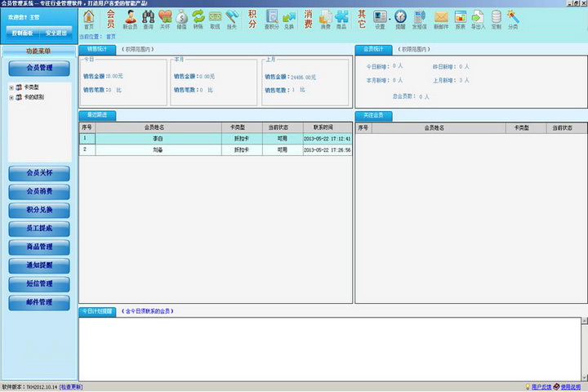Open the 商品 puzzle-piece goods icon

pyautogui.click(x=341, y=20)
